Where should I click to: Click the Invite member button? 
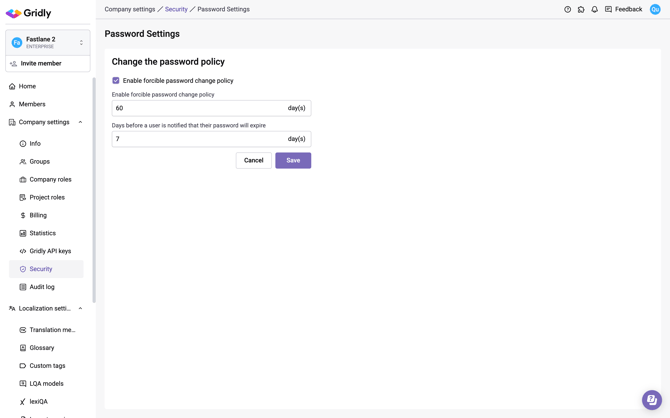pyautogui.click(x=47, y=64)
